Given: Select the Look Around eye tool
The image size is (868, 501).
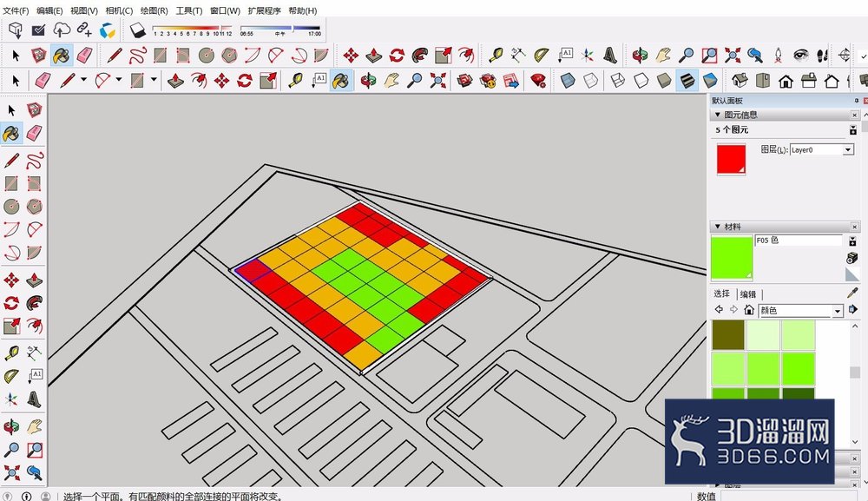Looking at the screenshot, I should pyautogui.click(x=800, y=56).
